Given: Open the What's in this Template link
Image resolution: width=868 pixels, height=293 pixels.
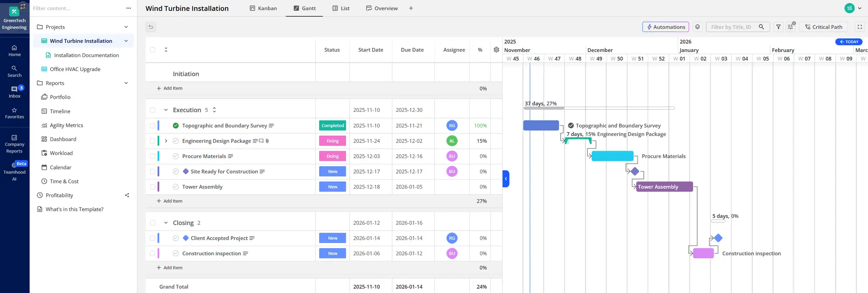Looking at the screenshot, I should [x=75, y=209].
